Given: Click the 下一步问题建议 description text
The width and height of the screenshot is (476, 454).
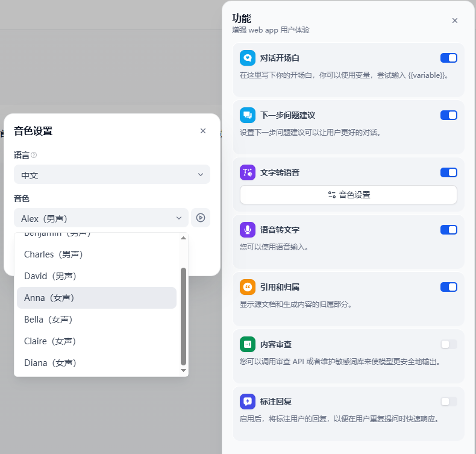Looking at the screenshot, I should 310,133.
